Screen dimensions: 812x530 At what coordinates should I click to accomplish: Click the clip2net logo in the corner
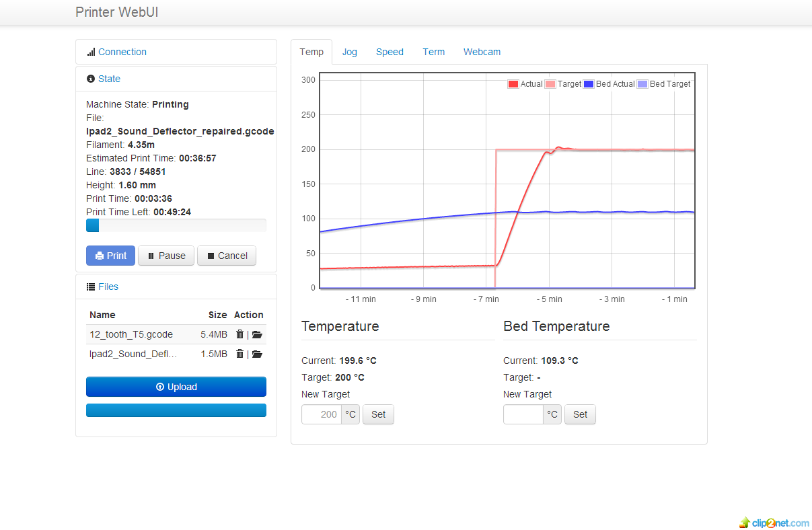(x=774, y=523)
